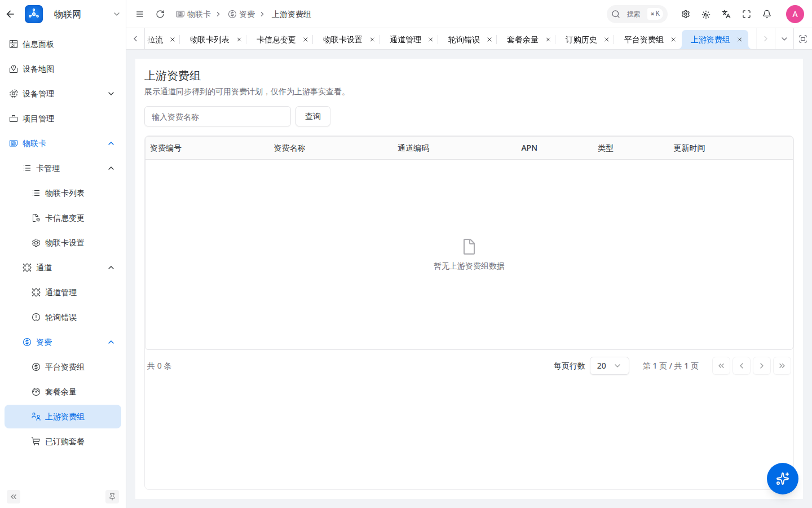Image resolution: width=812 pixels, height=508 pixels.
Task: Close the 通道管理 tab
Action: coord(431,40)
